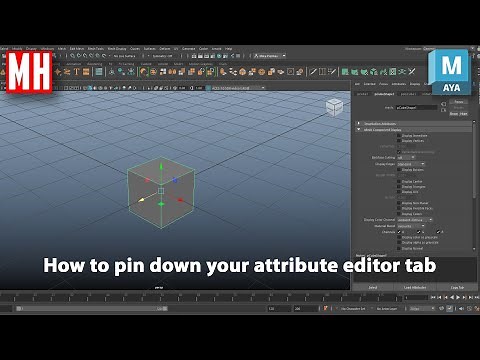This screenshot has width=480, height=360.
Task: Toggle the Display Immediate checkbox
Action: (399, 136)
